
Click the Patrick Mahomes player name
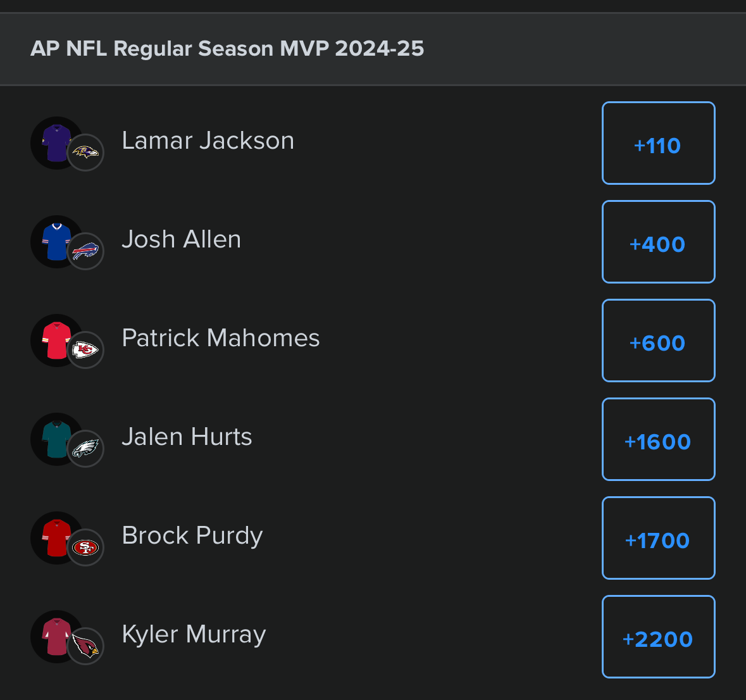pyautogui.click(x=221, y=338)
